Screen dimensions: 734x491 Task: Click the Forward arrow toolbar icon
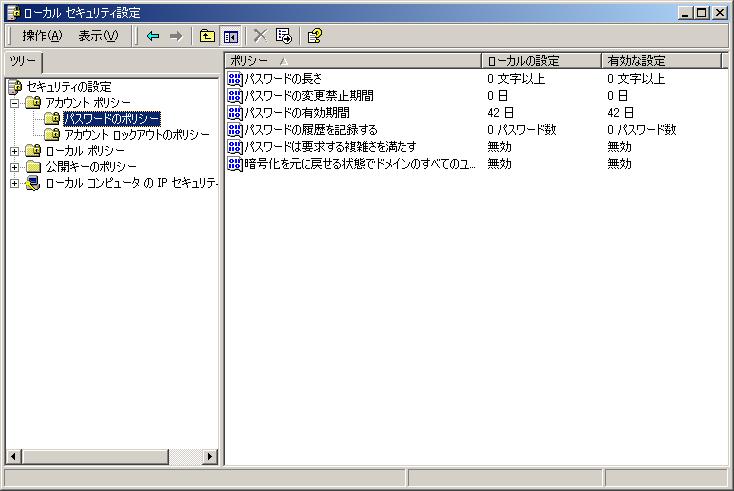tap(176, 36)
